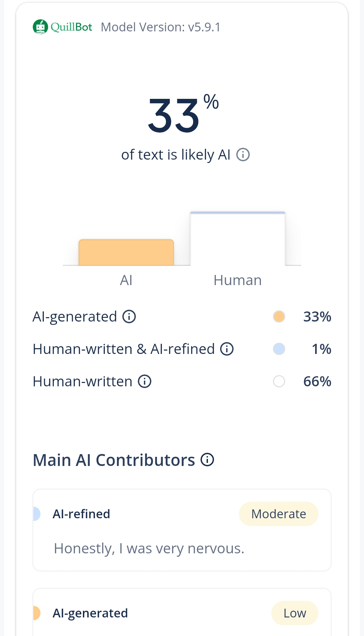Click the QuillBot brand name text
364x636 pixels.
click(x=71, y=27)
